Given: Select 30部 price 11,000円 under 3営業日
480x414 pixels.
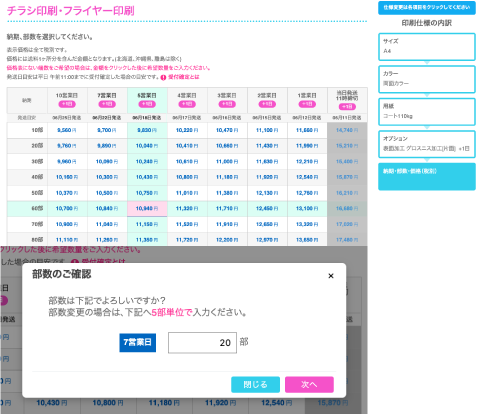Looking at the screenshot, I should tap(227, 162).
